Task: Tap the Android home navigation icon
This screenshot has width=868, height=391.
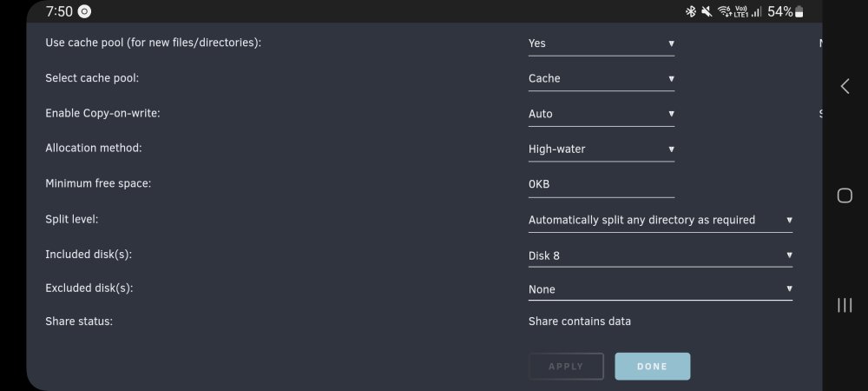Action: [x=845, y=195]
